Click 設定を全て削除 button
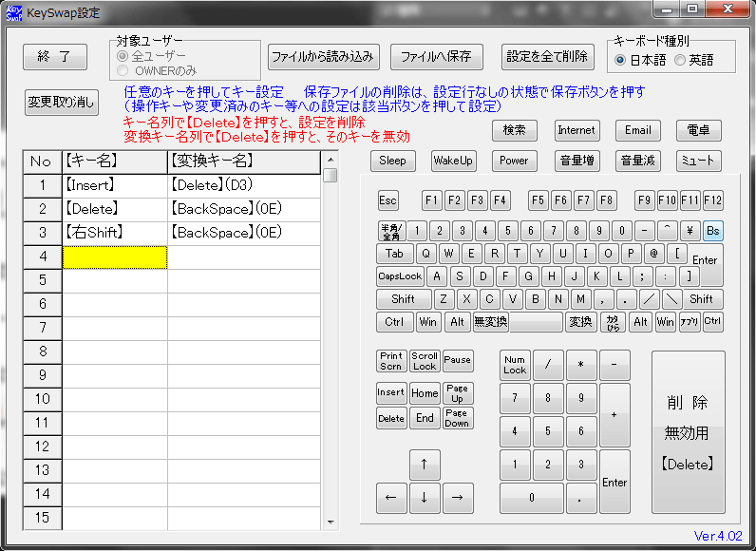This screenshot has height=551, width=756. [547, 56]
